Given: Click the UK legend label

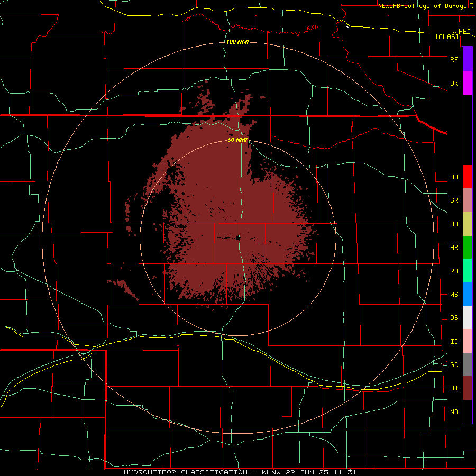Looking at the screenshot, I should click(454, 83).
